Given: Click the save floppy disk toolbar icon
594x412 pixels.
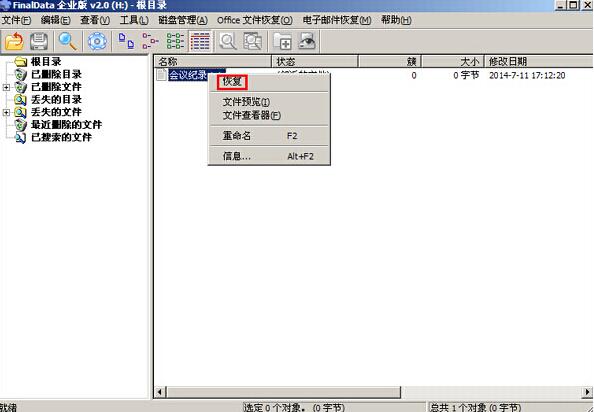Looking at the screenshot, I should (x=39, y=41).
